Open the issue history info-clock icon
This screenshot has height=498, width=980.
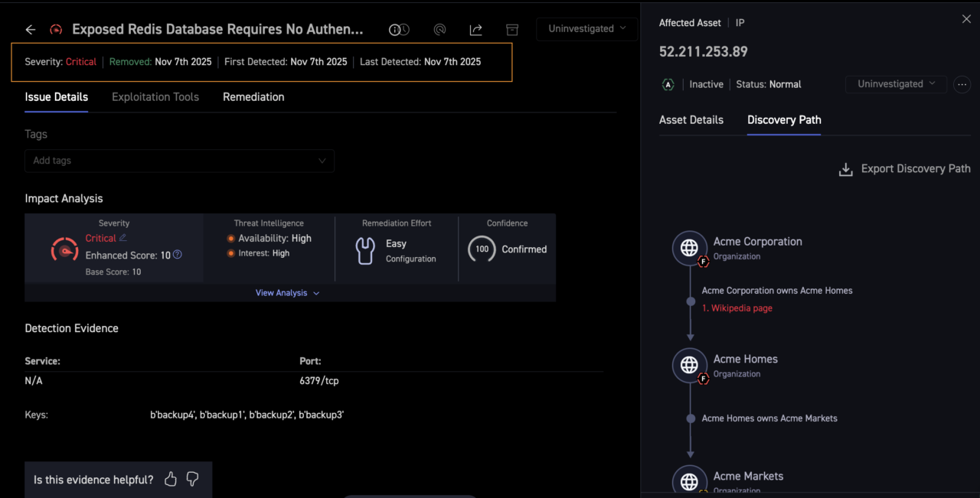click(x=399, y=30)
